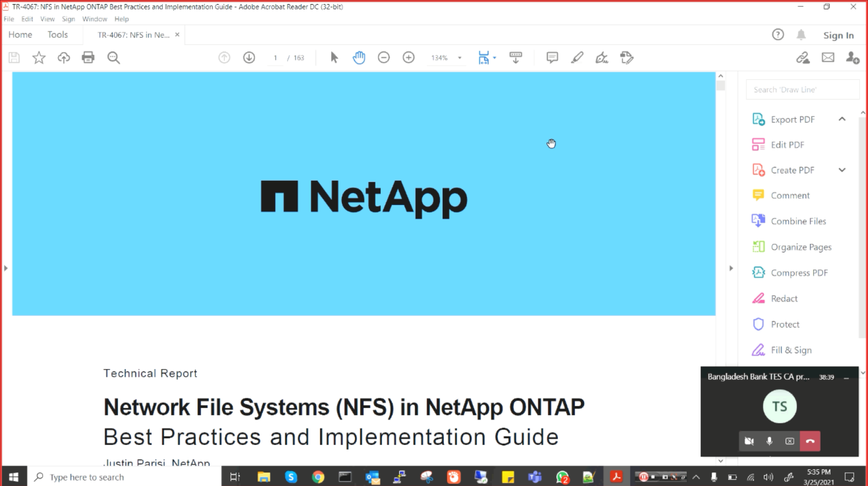Viewport: 868px width, 486px height.
Task: Click the tools search field
Action: pyautogui.click(x=803, y=90)
